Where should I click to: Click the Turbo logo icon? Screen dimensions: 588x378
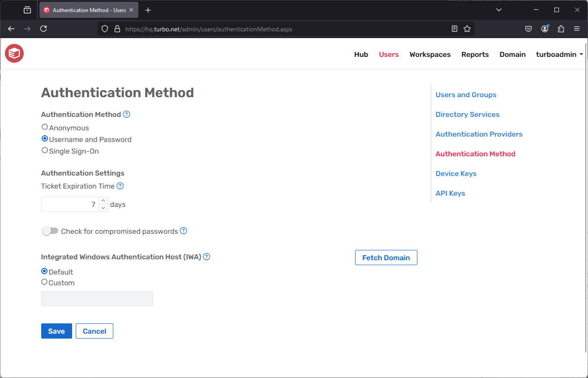tap(14, 53)
